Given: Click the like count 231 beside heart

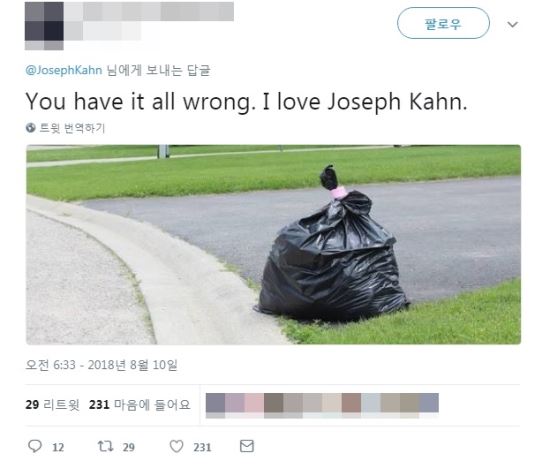Looking at the screenshot, I should [x=202, y=447].
